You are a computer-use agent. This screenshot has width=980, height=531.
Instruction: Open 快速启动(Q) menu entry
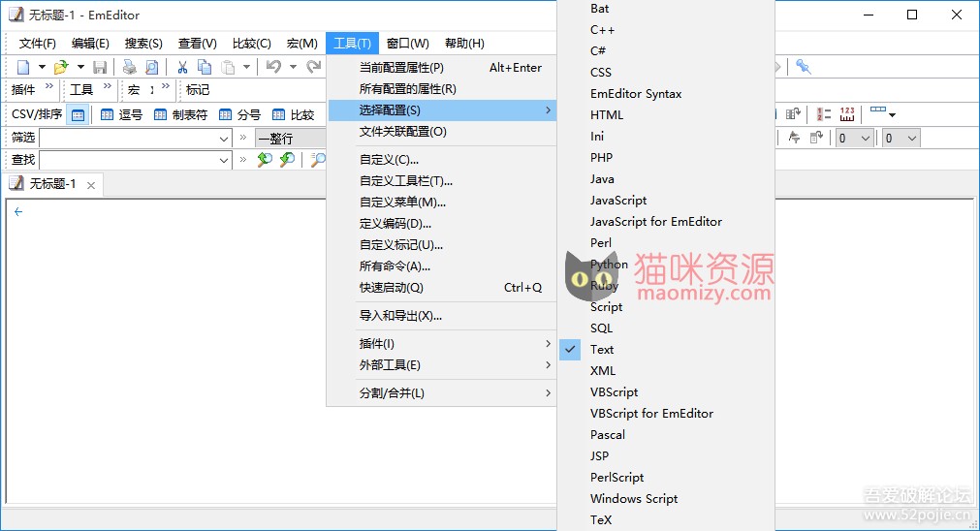442,288
